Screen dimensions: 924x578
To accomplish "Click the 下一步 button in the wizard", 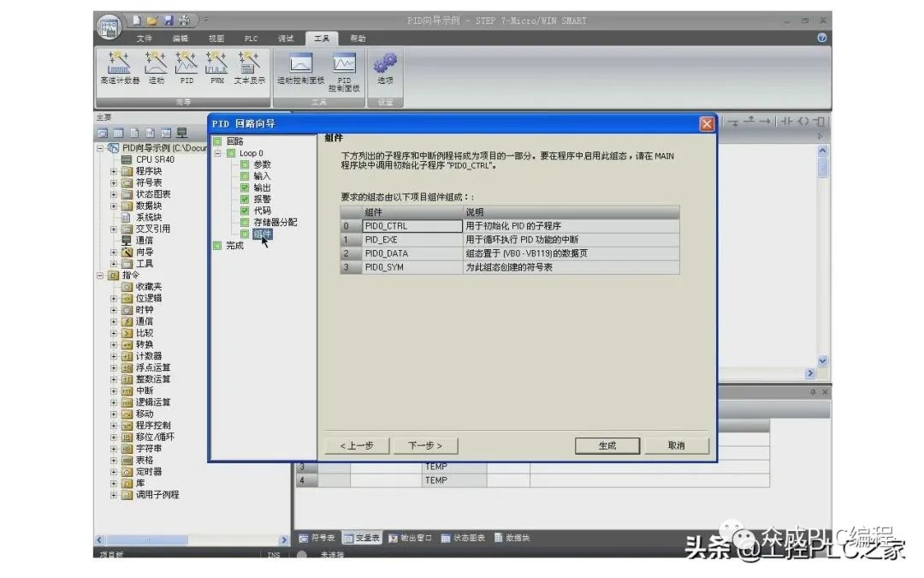I will click(x=426, y=445).
